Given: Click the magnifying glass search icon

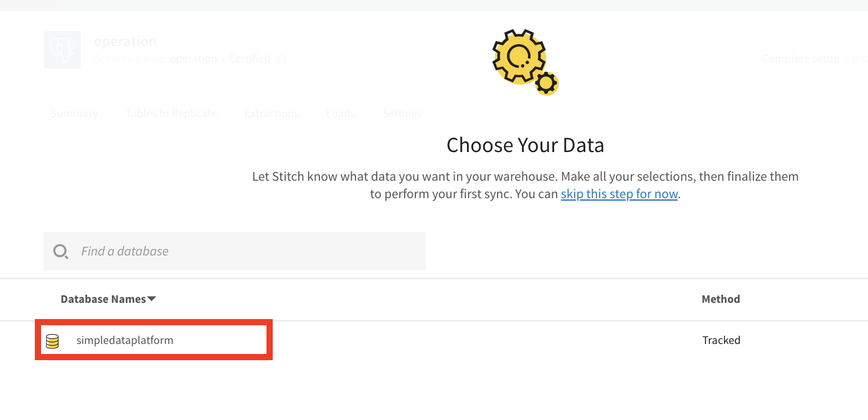Looking at the screenshot, I should [60, 252].
